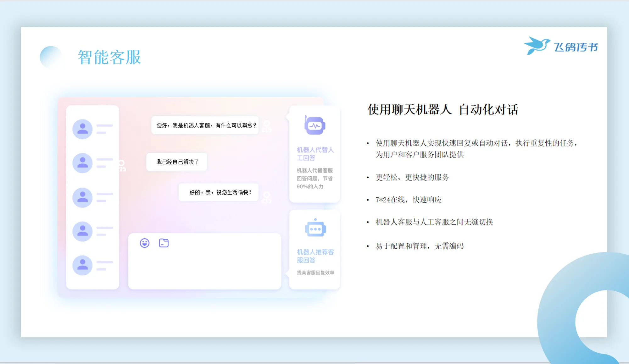Click the folder file icon in input box
Viewport: 629px width, 364px height.
(164, 243)
